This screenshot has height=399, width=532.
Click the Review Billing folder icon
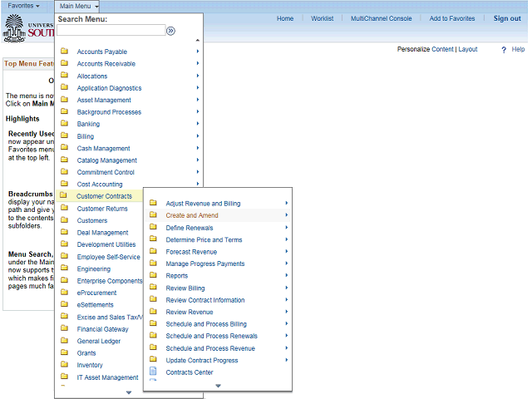click(x=153, y=288)
